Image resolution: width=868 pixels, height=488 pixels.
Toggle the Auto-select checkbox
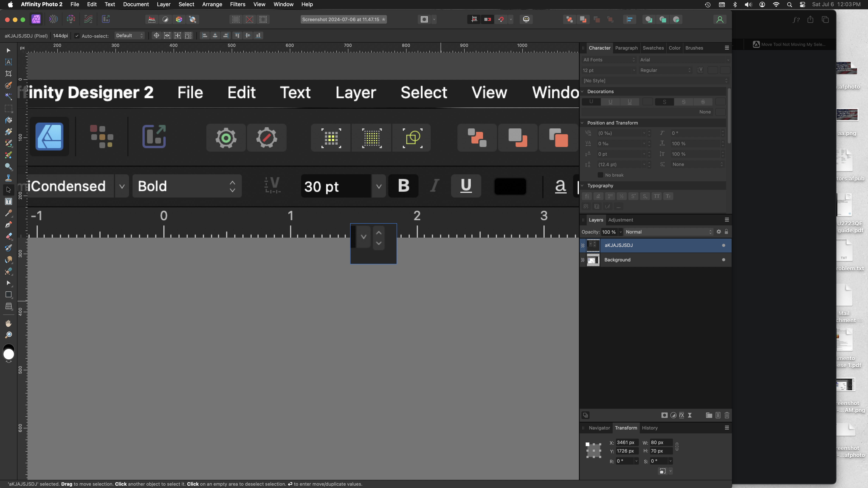pos(77,36)
